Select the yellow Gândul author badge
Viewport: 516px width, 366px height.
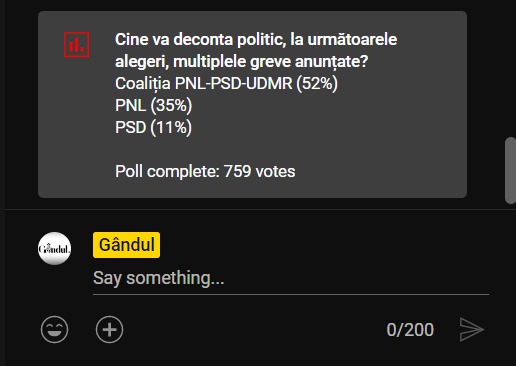coord(126,245)
